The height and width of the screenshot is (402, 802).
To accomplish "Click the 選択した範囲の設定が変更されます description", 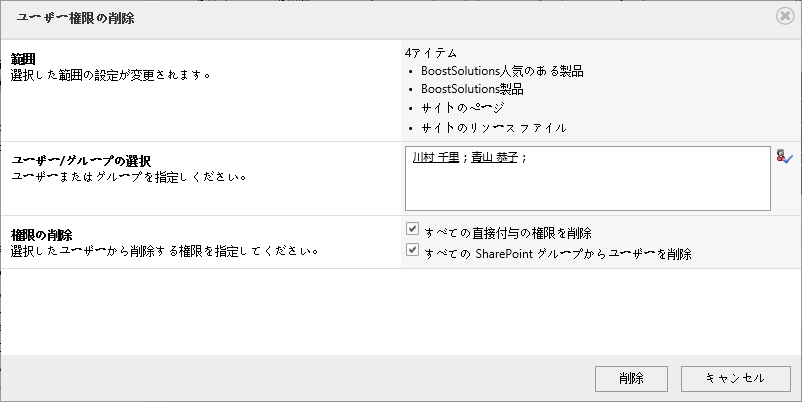I will tap(111, 75).
